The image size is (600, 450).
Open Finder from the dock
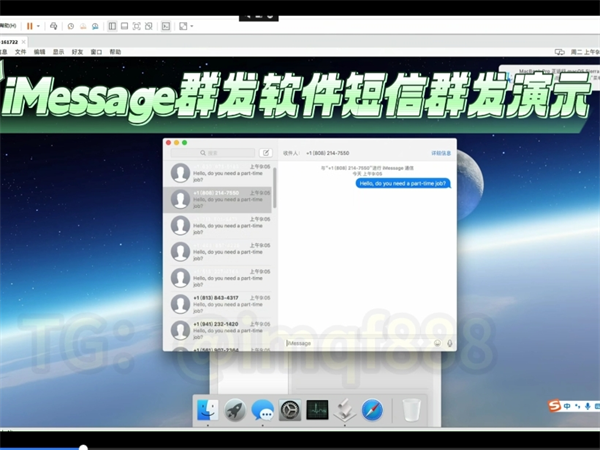208,408
